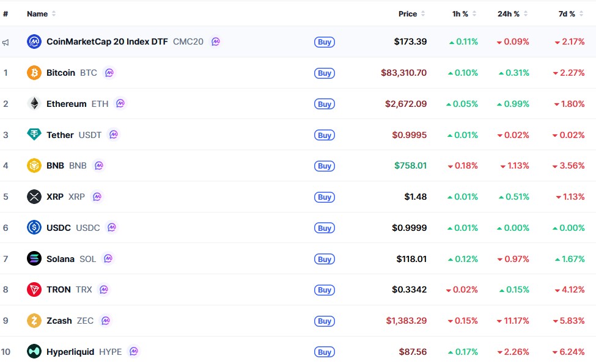Open the AI chat icon next to CMC20
Viewport: 596px width, 364px height.
pyautogui.click(x=216, y=42)
